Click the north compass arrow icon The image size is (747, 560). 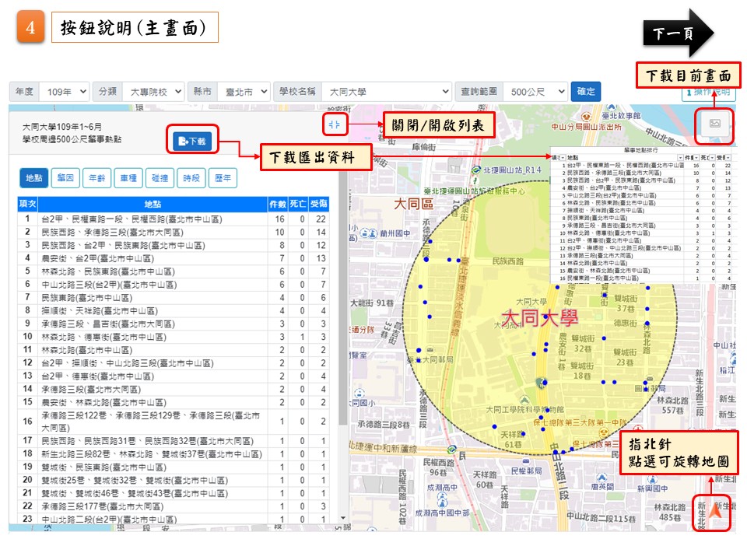coord(716,512)
